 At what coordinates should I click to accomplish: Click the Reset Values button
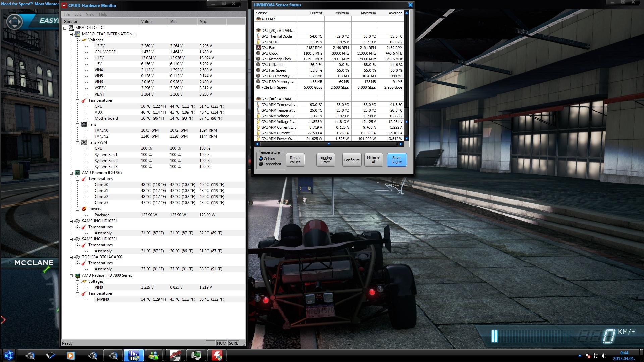tap(295, 160)
